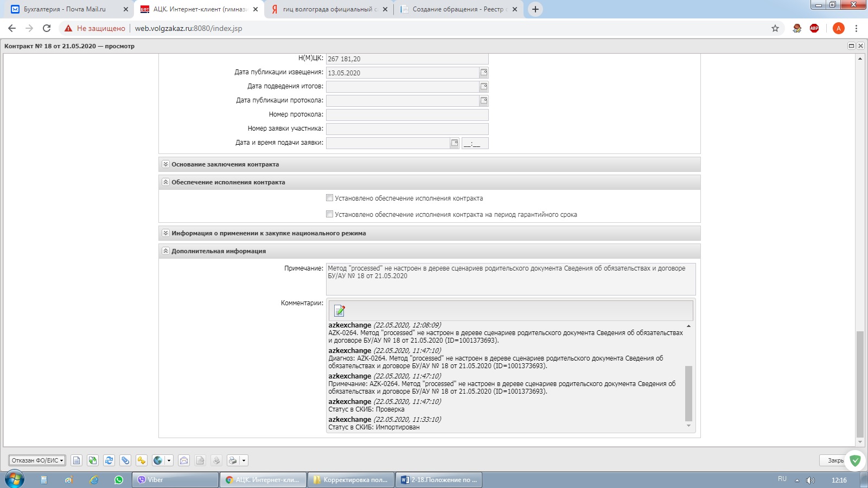Toggle contract security for warranty period checkbox
Image resolution: width=868 pixels, height=488 pixels.
coord(329,214)
